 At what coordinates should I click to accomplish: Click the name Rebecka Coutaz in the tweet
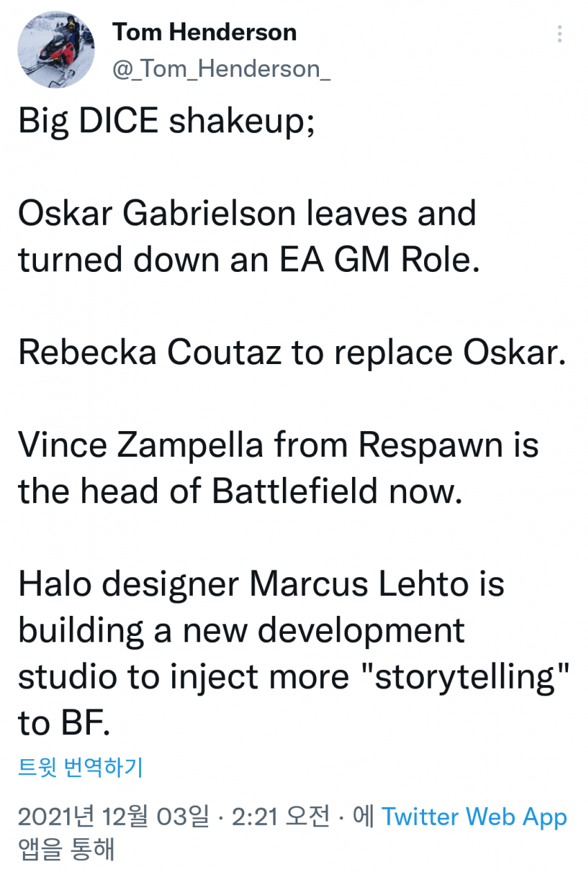[x=150, y=353]
